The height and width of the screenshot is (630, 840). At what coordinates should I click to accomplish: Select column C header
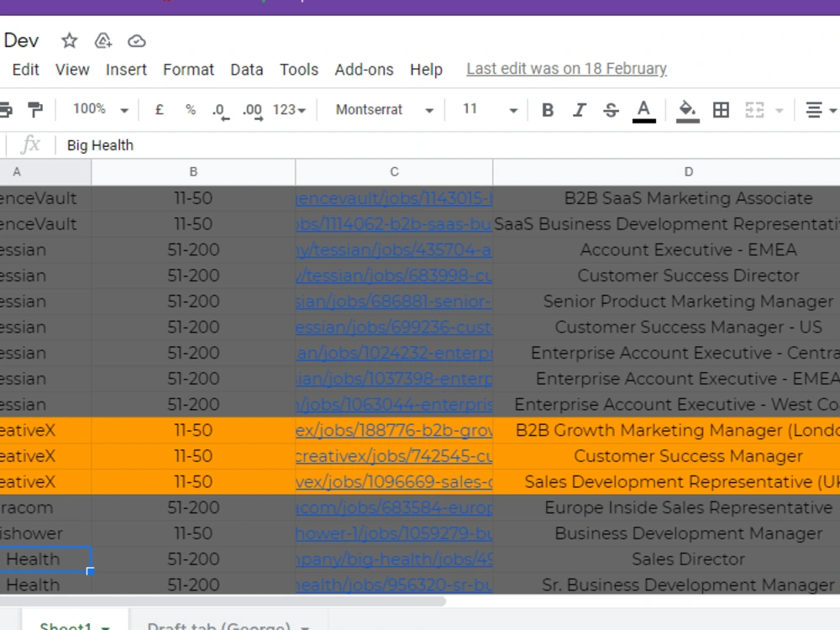point(394,172)
